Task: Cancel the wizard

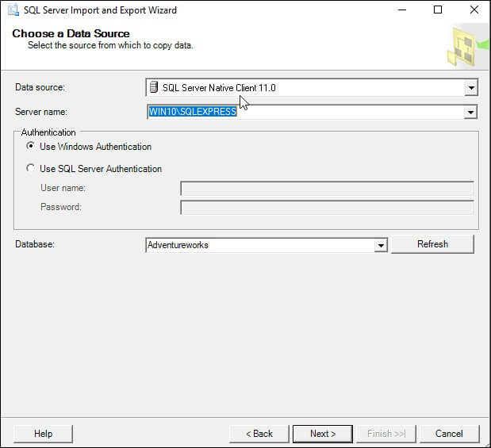Action: point(450,434)
